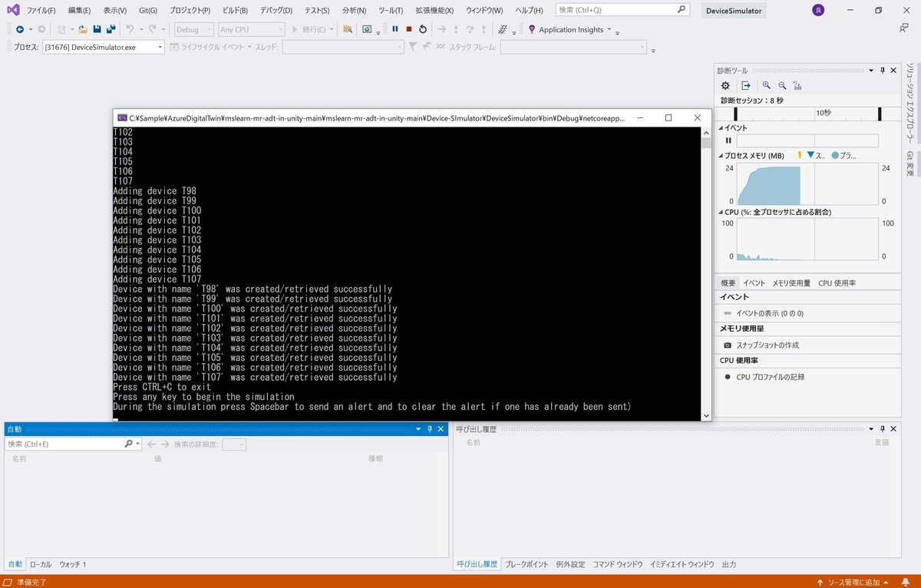This screenshot has width=921, height=588.
Task: Zoom in on the diagnostics timeline
Action: [x=766, y=85]
